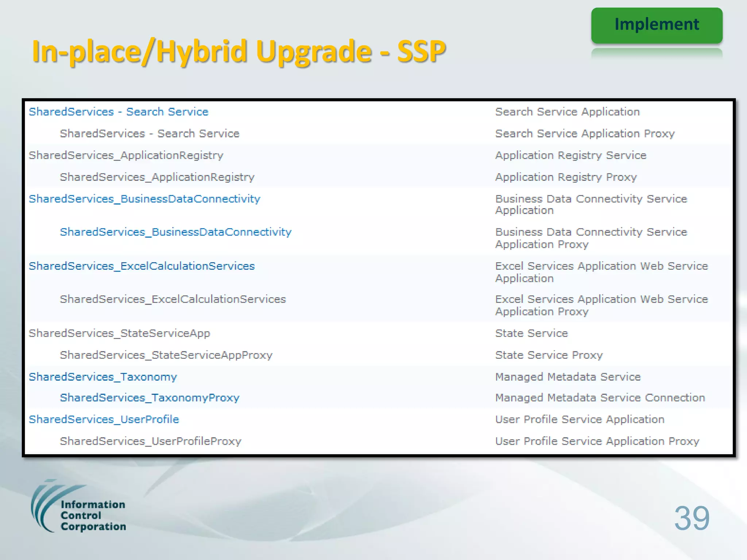Select the SharedServices_ApplicationRegistry parent row

click(x=126, y=156)
